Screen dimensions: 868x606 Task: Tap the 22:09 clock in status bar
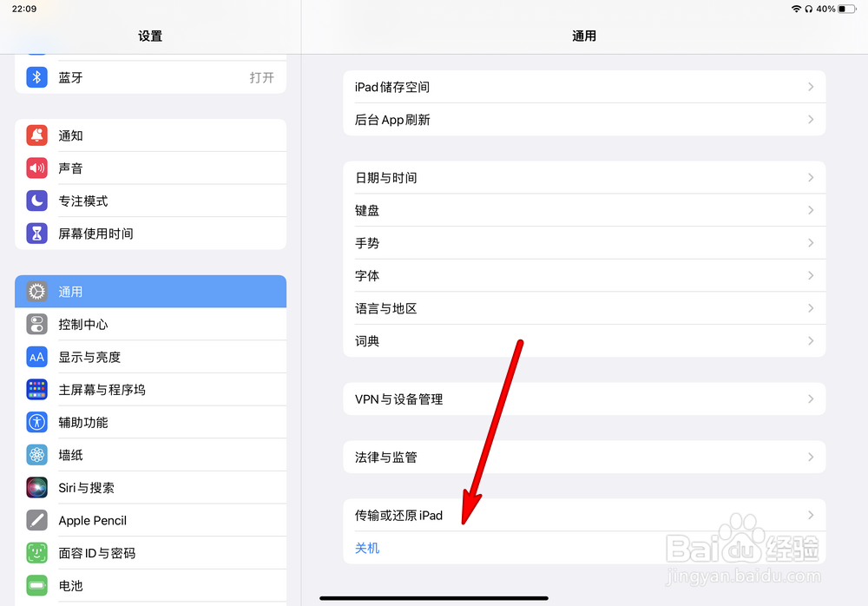[x=24, y=9]
